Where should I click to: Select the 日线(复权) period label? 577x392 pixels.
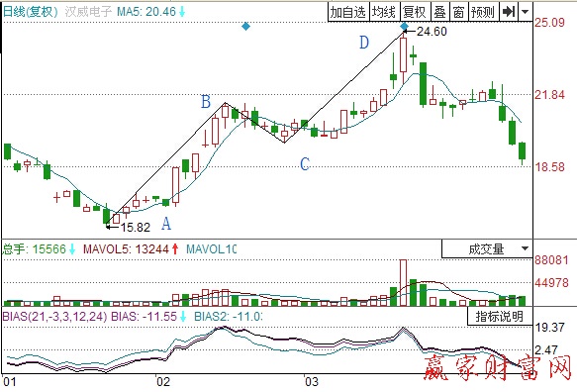click(30, 12)
